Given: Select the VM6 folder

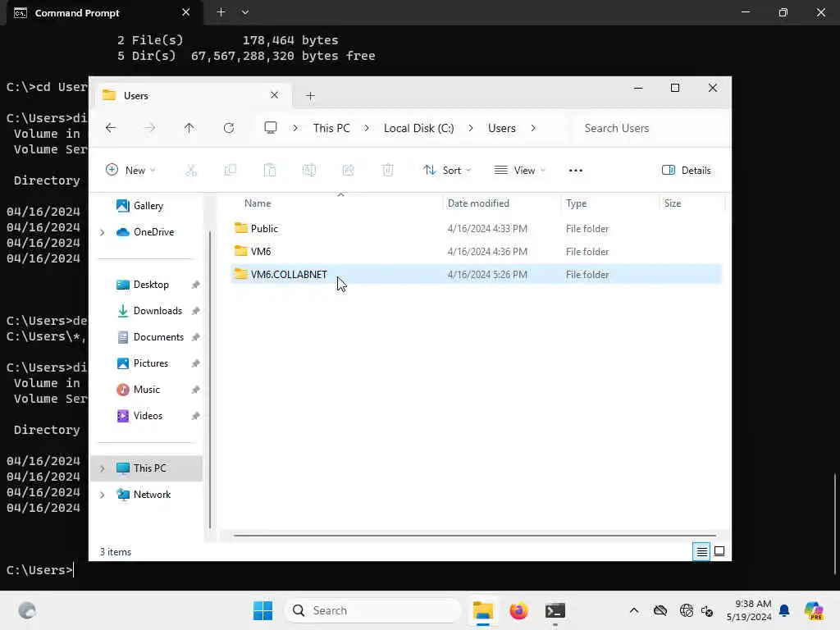Looking at the screenshot, I should (x=476, y=252).
